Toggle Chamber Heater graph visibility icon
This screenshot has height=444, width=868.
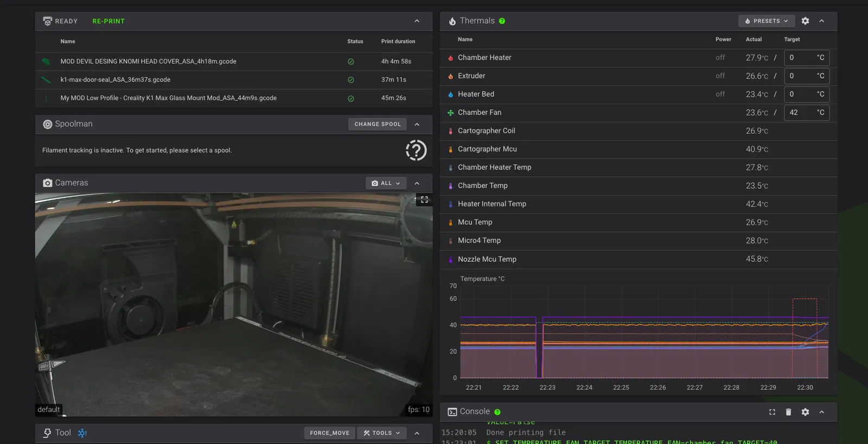(x=450, y=58)
